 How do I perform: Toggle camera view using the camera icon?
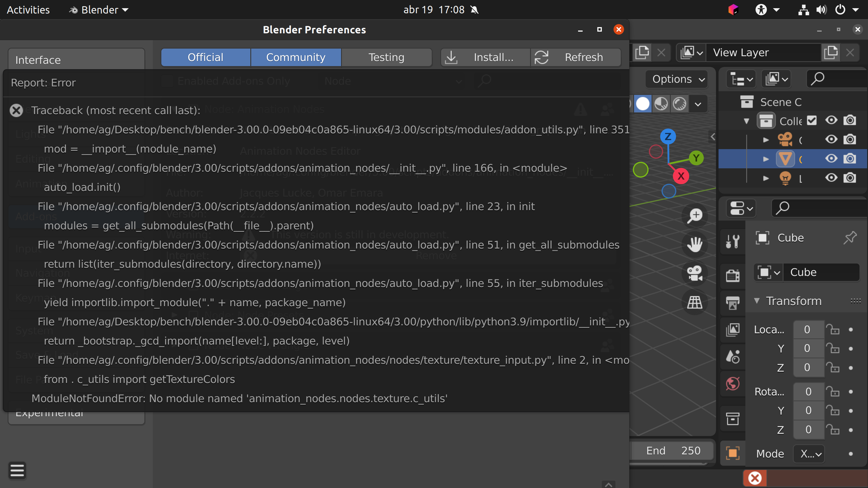(x=695, y=273)
